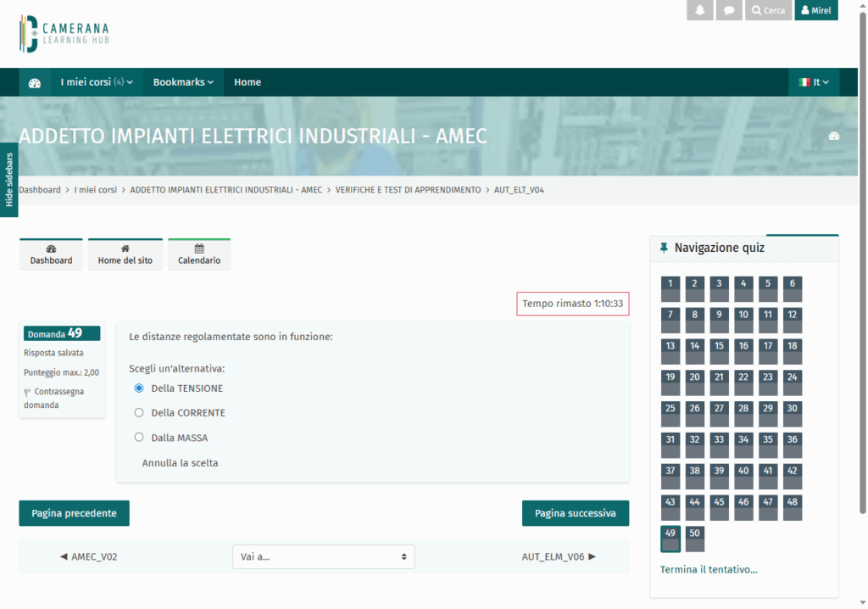This screenshot has width=868, height=609.
Task: Open the Calendario calendar button
Action: 199,254
